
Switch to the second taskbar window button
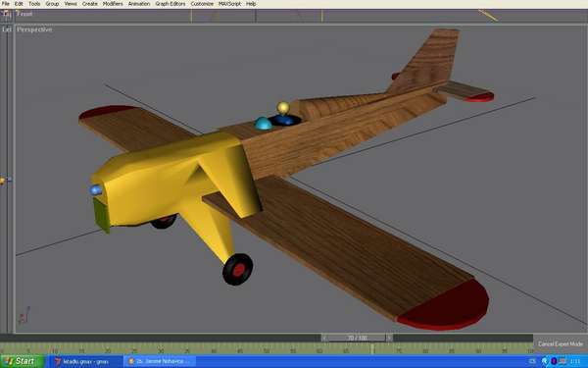coord(161,361)
